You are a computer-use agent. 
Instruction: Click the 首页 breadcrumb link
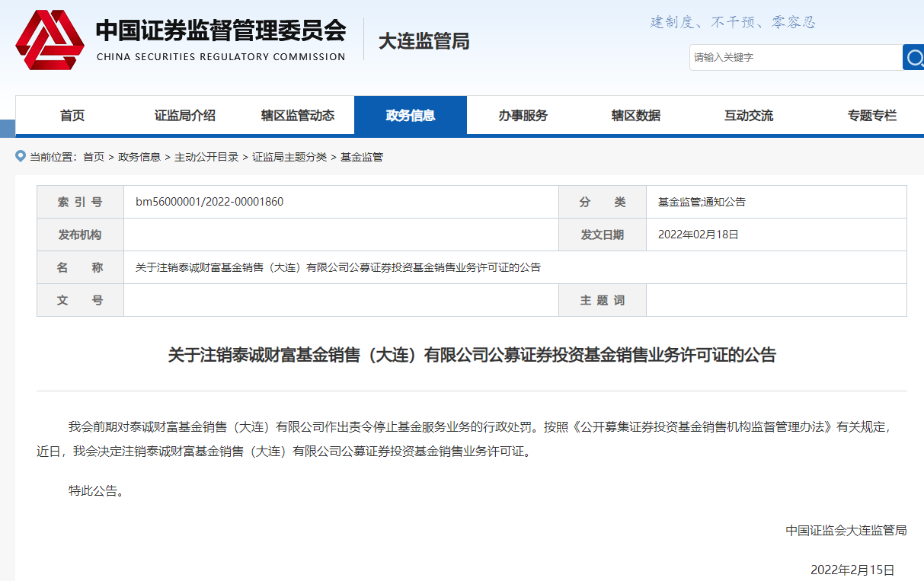coord(94,157)
